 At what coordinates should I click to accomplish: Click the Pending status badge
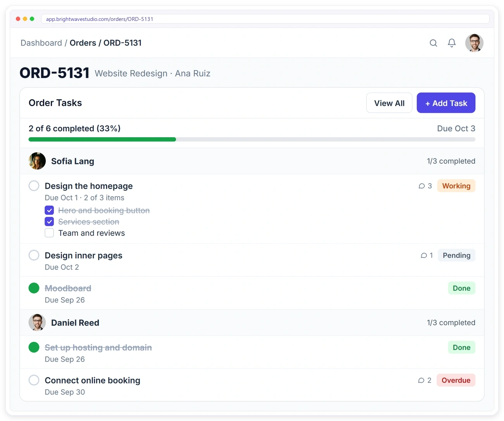click(x=457, y=255)
